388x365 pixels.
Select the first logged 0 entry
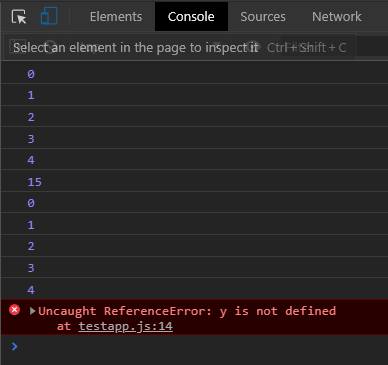pyautogui.click(x=31, y=74)
